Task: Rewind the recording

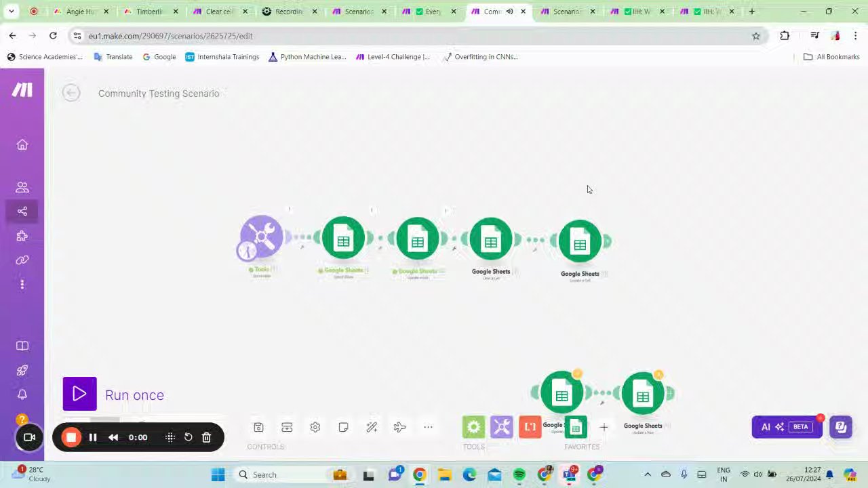Action: click(x=113, y=437)
